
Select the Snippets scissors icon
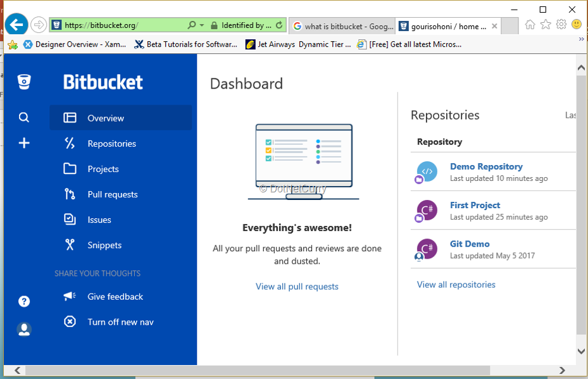(72, 245)
